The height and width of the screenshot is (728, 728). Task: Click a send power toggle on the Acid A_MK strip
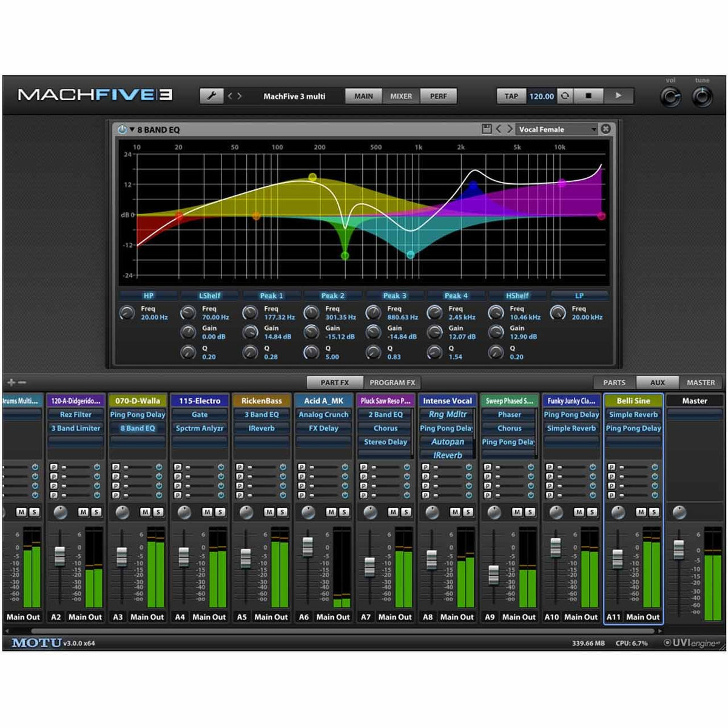click(345, 467)
